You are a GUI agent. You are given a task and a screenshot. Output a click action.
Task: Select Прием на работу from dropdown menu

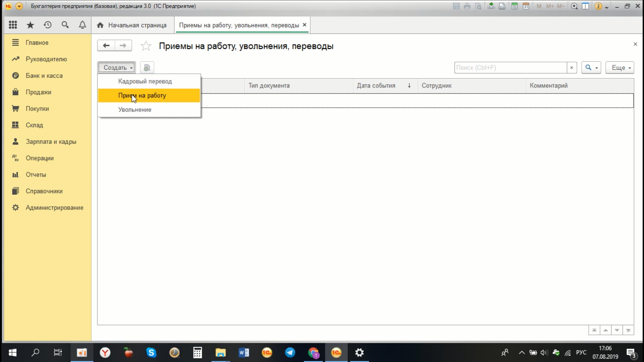click(142, 95)
